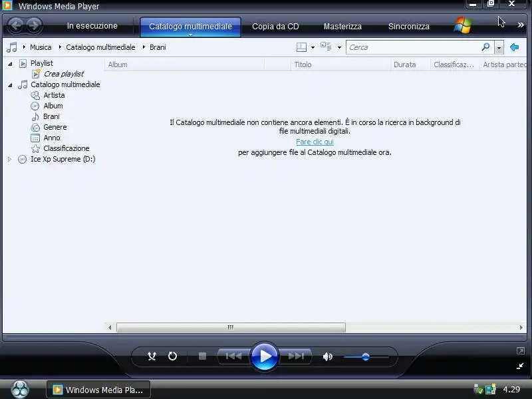Click the Previous track button
This screenshot has height=399, width=532.
click(234, 356)
